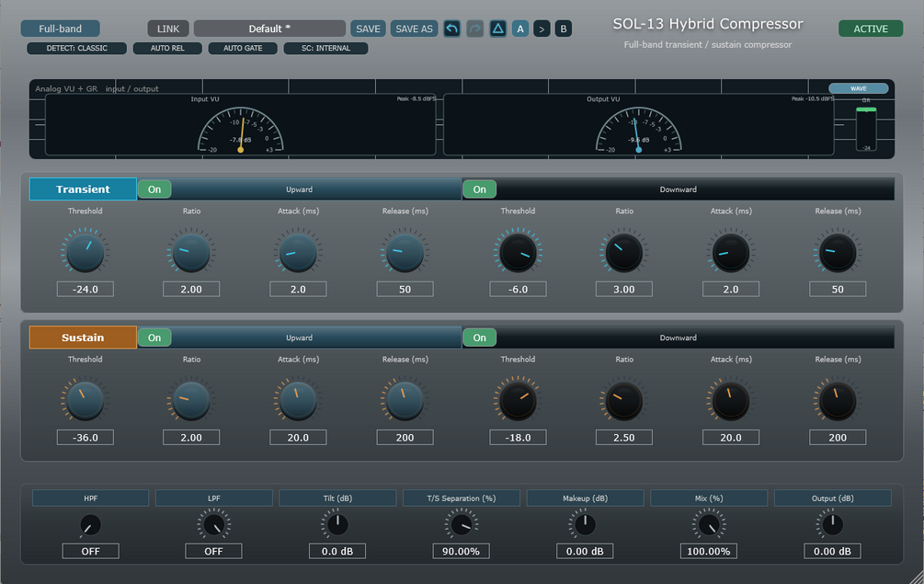This screenshot has height=584, width=924.
Task: Click Transient Upward Ratio knob
Action: [x=191, y=252]
